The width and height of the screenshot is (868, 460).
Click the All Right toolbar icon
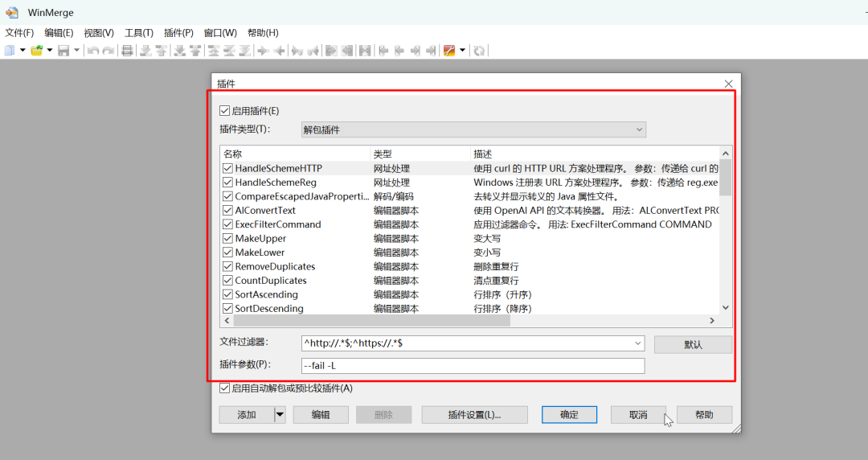point(331,51)
